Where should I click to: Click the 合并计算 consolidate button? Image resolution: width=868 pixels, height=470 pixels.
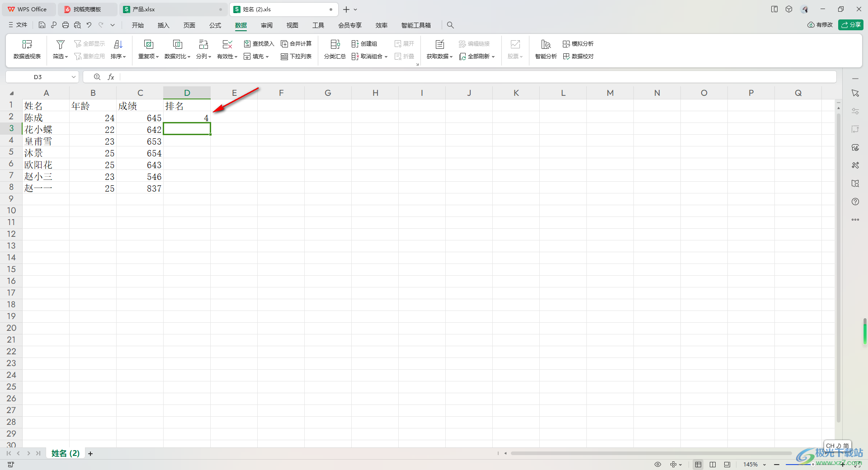click(x=296, y=44)
